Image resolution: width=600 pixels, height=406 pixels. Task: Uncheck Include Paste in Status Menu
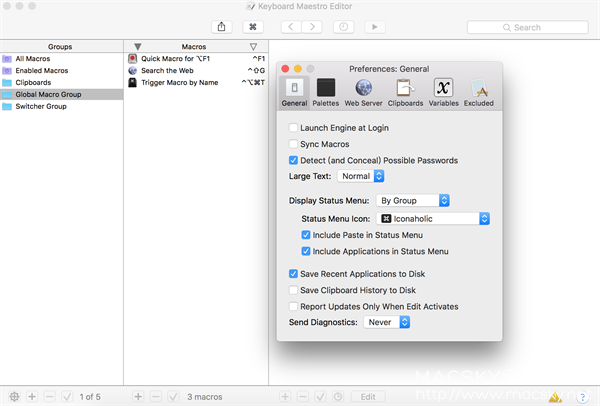(x=306, y=235)
